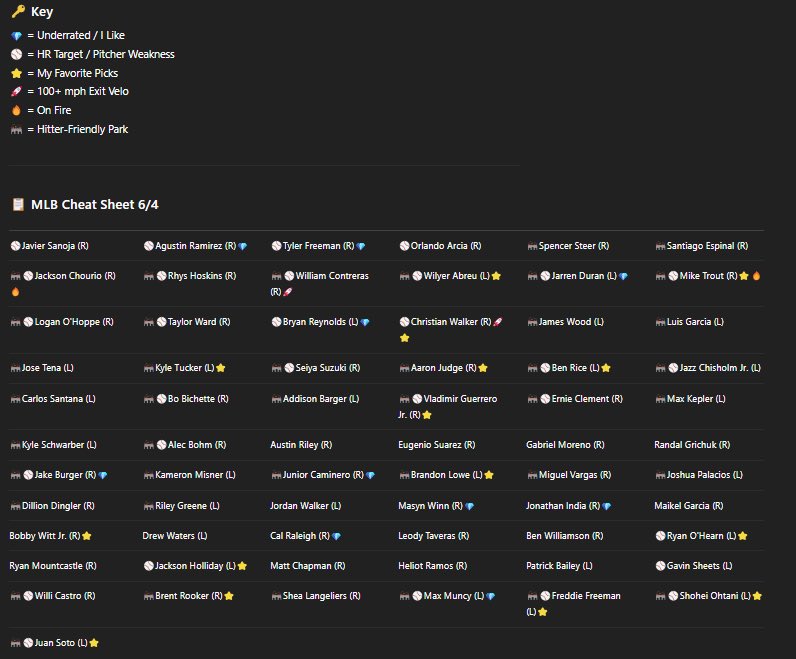Click the diamond icon after Max Muncy
The height and width of the screenshot is (659, 796).
coord(490,597)
